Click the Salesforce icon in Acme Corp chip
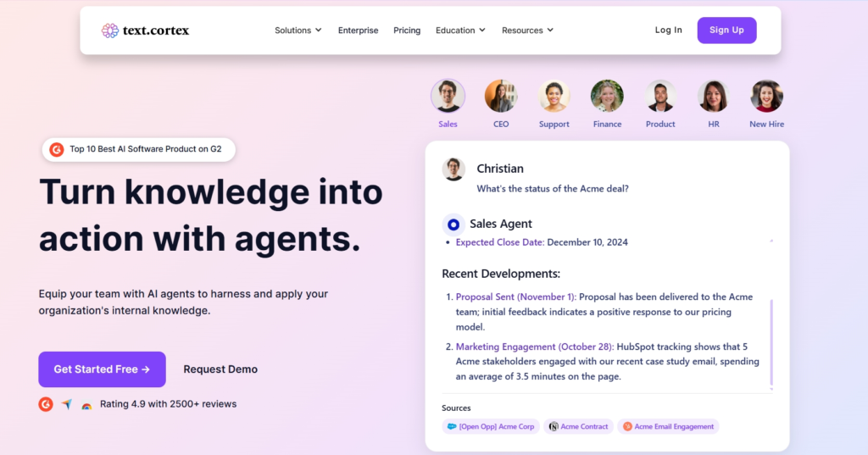The image size is (868, 455). [452, 426]
